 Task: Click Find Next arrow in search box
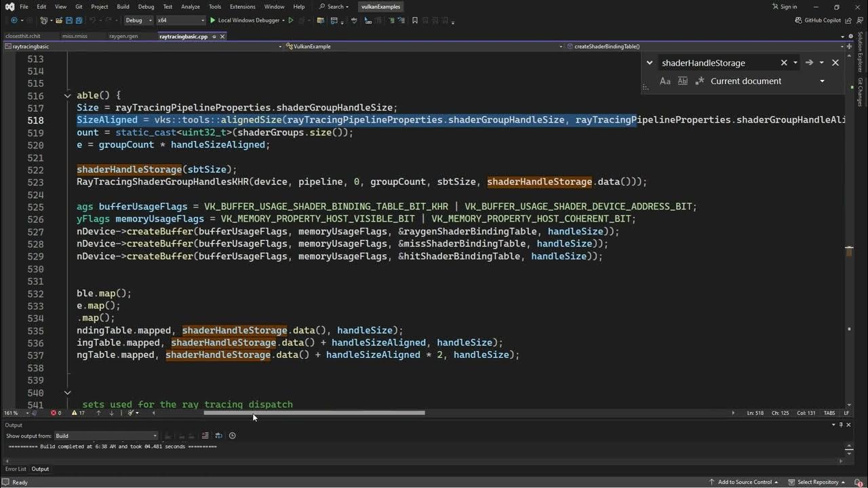[x=809, y=62]
